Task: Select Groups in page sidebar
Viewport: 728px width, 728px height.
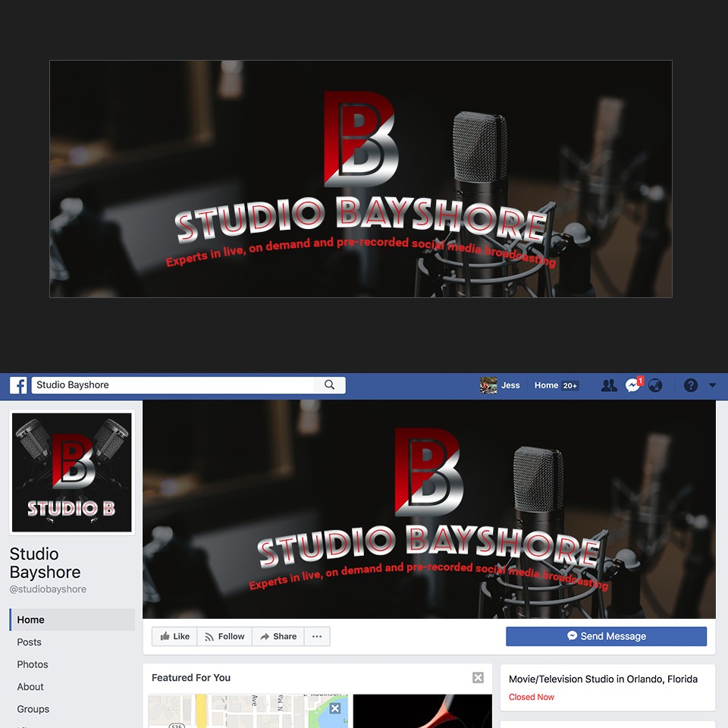Action: point(33,709)
